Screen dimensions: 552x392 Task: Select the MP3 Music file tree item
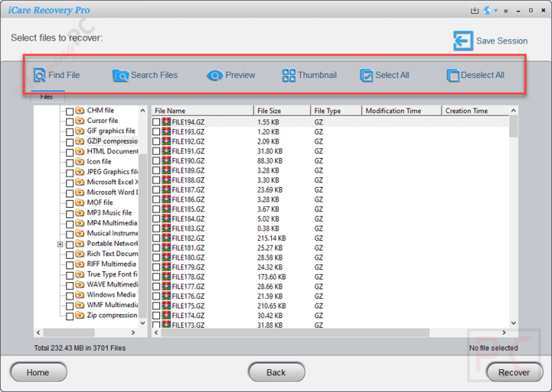(x=109, y=213)
